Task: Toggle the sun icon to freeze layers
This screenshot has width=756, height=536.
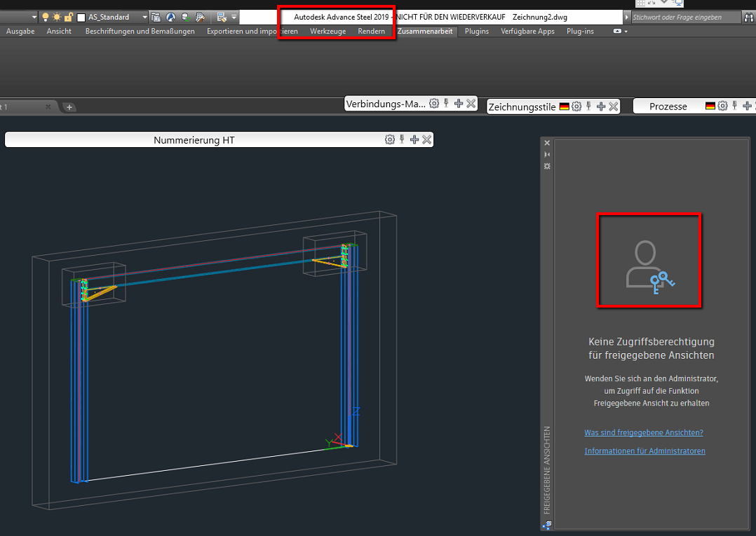Action: click(56, 16)
